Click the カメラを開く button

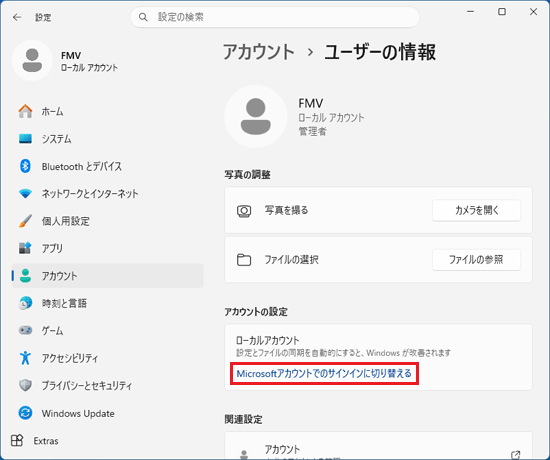click(476, 210)
